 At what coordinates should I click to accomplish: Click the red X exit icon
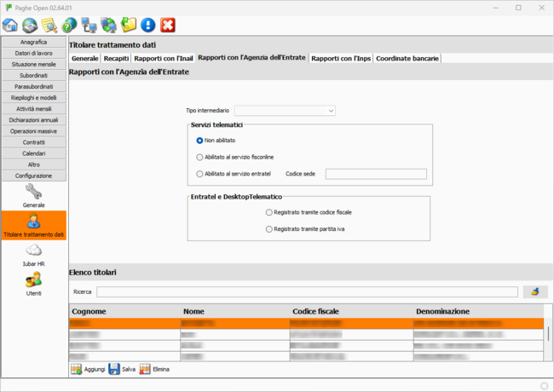pyautogui.click(x=168, y=26)
